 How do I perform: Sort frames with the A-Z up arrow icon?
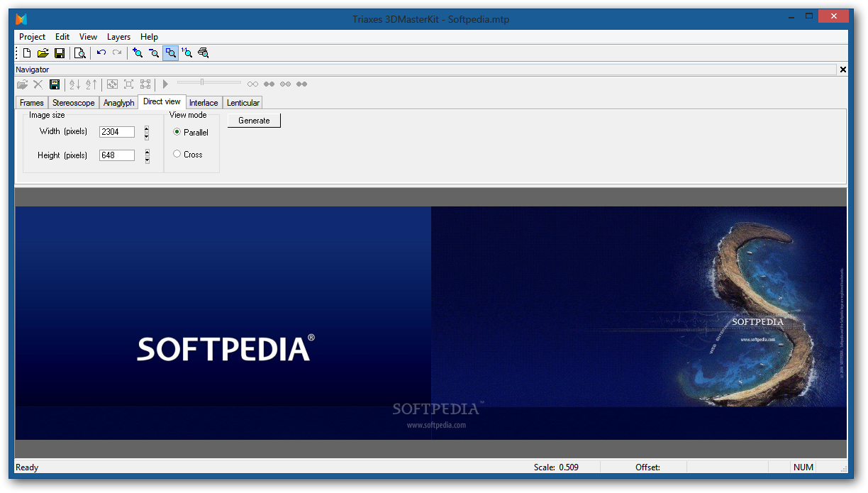pyautogui.click(x=91, y=84)
